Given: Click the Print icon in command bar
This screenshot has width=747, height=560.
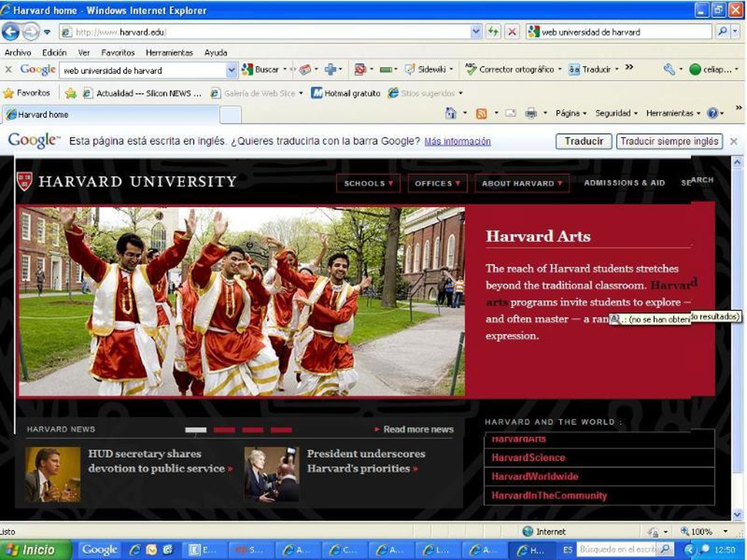Looking at the screenshot, I should pos(530,113).
